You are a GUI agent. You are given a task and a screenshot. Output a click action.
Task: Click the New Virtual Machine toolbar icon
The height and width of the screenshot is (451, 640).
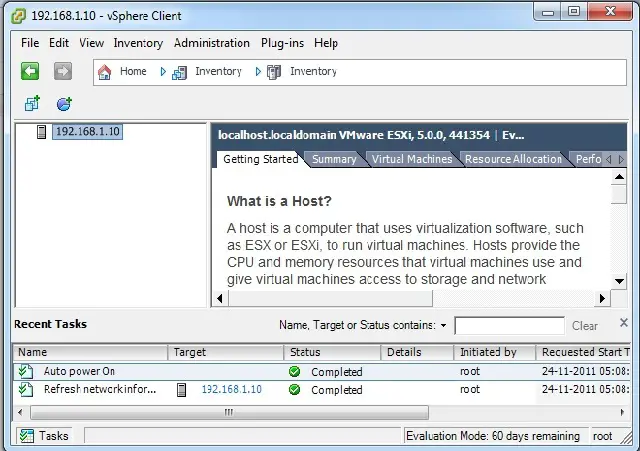pos(32,104)
